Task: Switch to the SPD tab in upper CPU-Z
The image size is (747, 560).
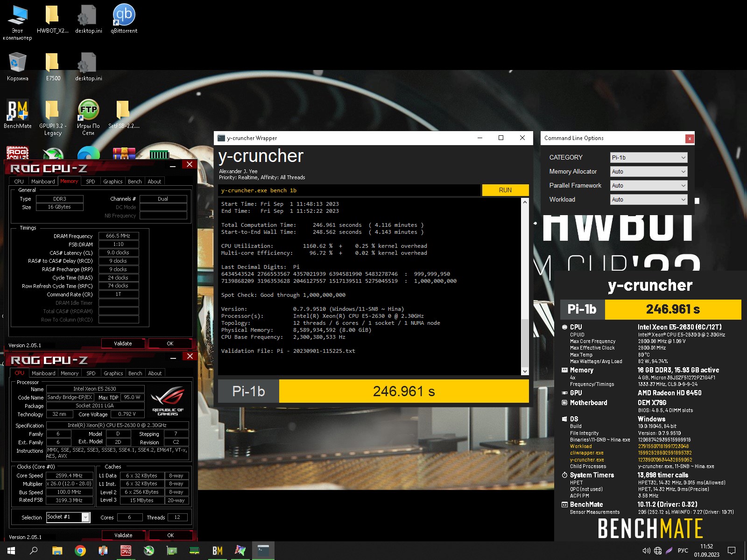Action: tap(91, 182)
